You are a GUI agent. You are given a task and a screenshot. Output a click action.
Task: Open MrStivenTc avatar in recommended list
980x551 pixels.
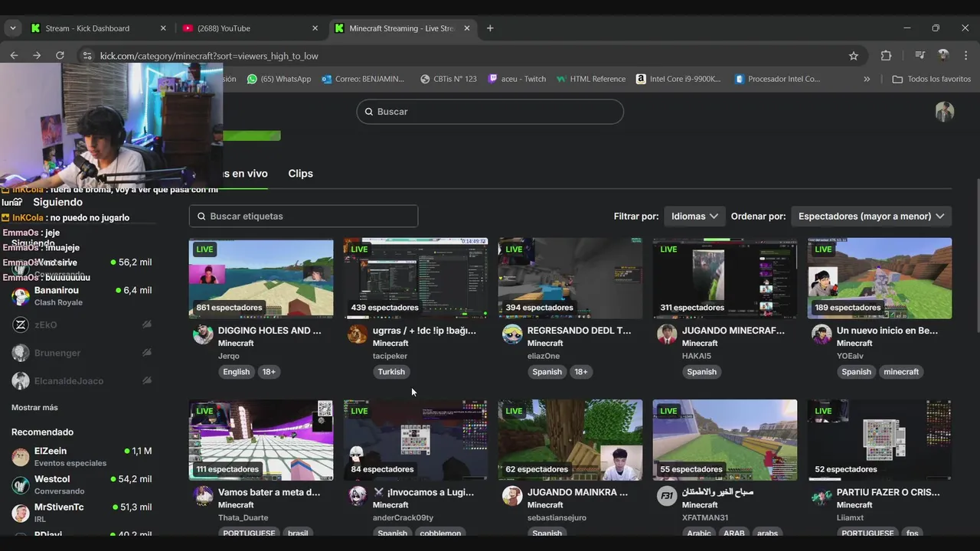[21, 513]
